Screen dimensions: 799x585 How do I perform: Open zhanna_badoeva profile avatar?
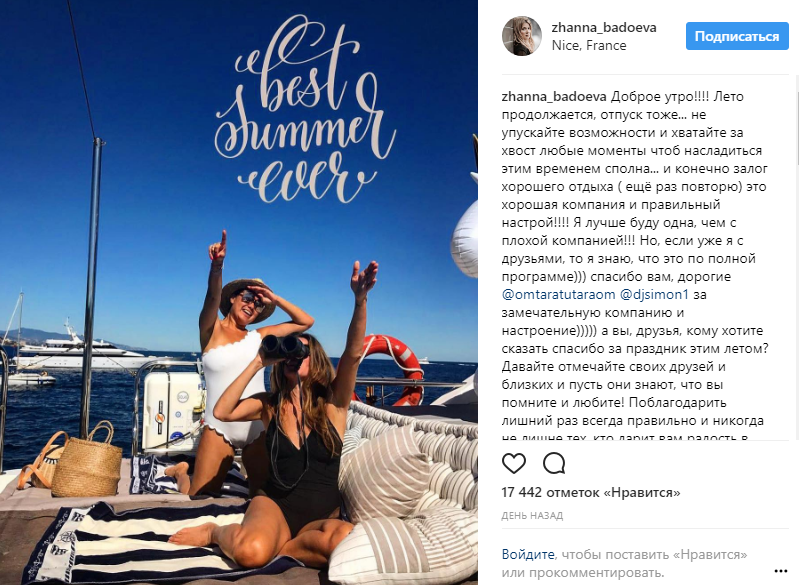[522, 36]
